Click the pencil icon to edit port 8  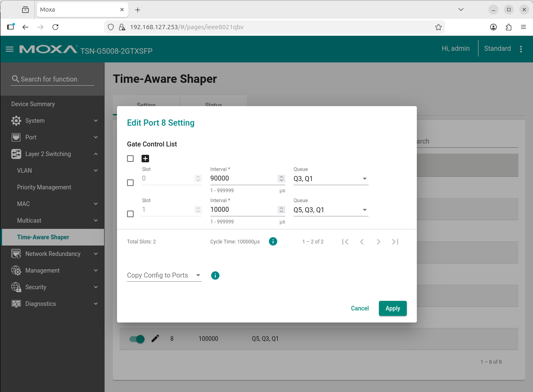pos(155,338)
